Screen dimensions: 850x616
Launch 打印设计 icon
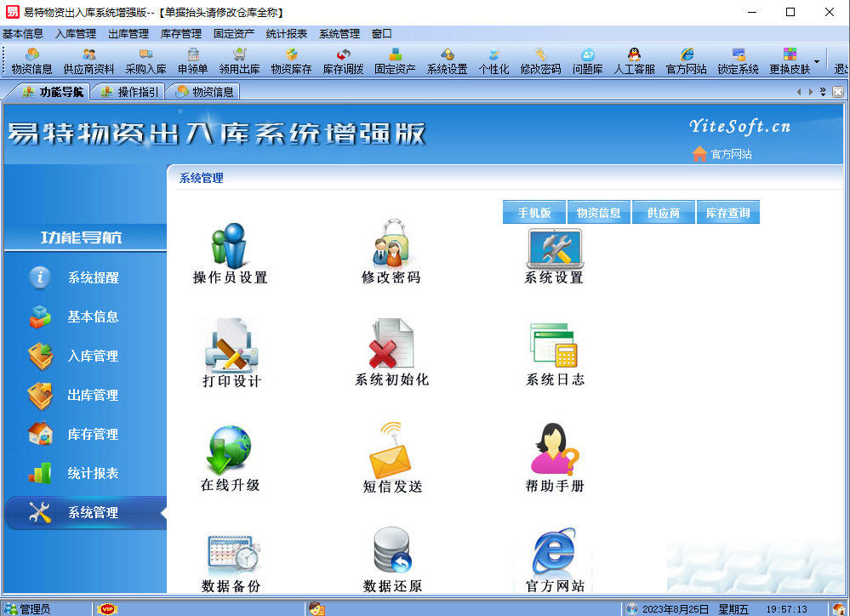(x=231, y=353)
